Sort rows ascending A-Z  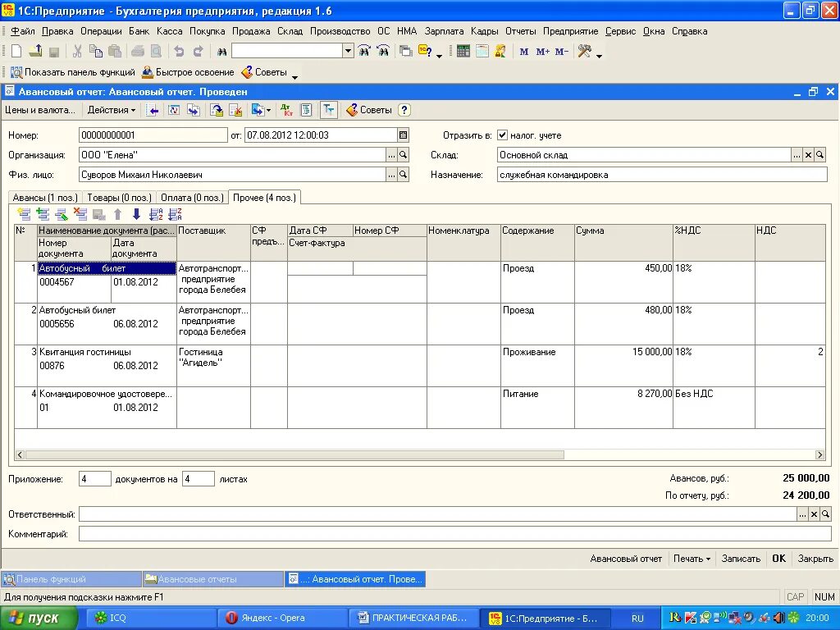click(156, 214)
